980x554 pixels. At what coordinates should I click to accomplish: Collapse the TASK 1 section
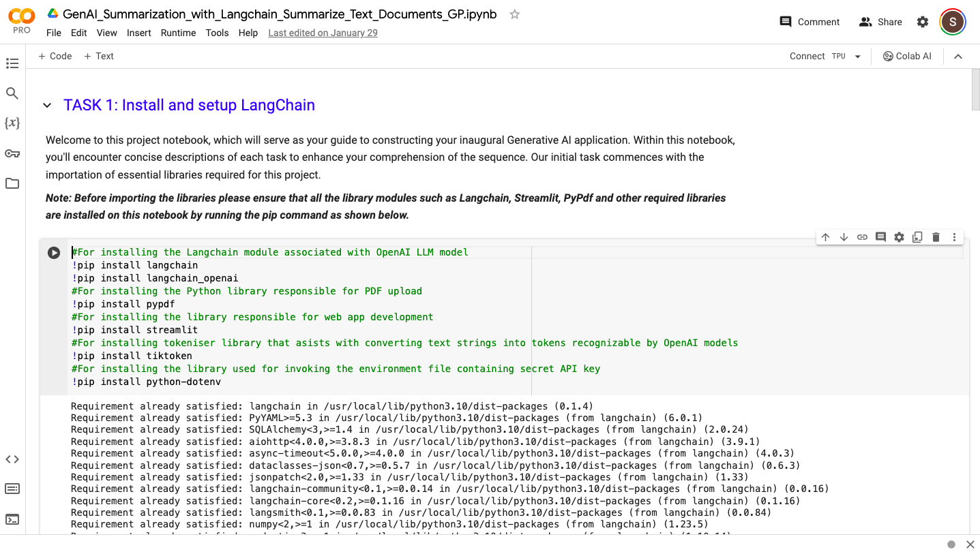click(x=47, y=106)
